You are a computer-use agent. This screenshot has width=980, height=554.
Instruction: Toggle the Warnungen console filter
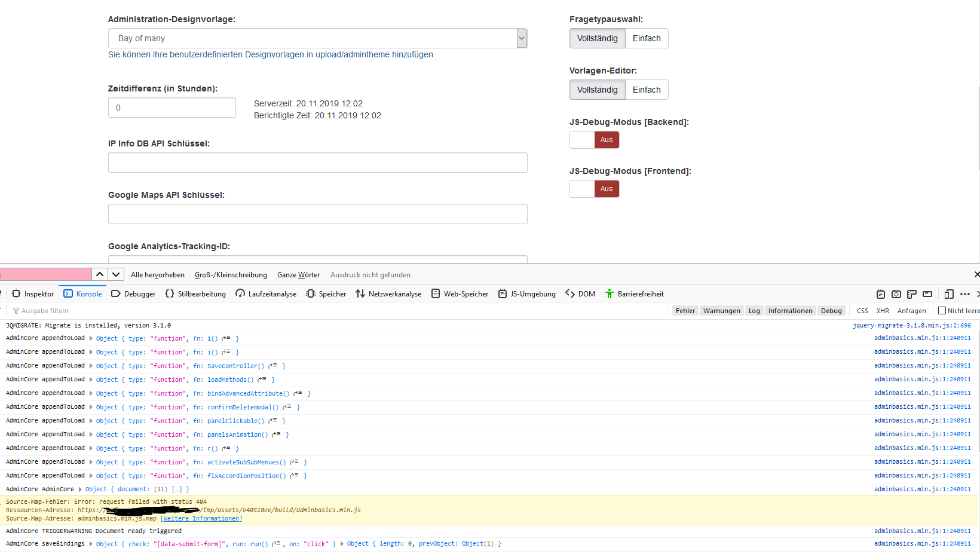[722, 311]
